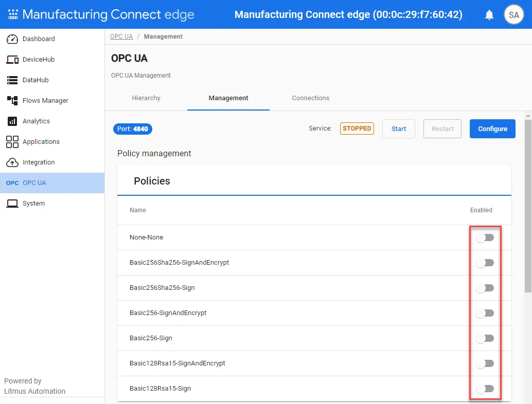Click the Basic128Rsa15-Sign policy name
Screen dimensions: 532x404
click(x=160, y=389)
